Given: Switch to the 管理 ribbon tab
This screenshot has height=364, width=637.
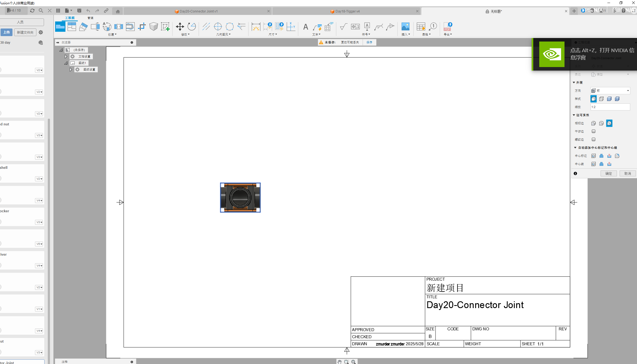Looking at the screenshot, I should click(90, 18).
